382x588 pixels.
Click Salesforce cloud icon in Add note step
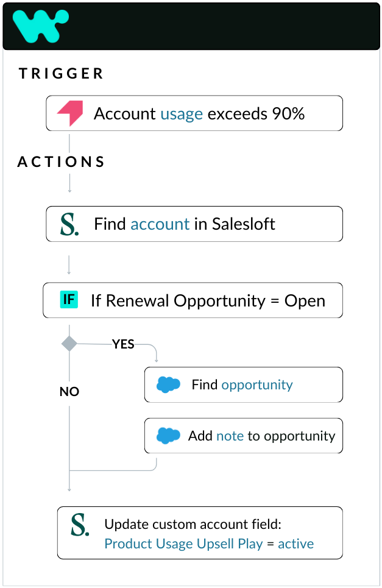point(169,436)
